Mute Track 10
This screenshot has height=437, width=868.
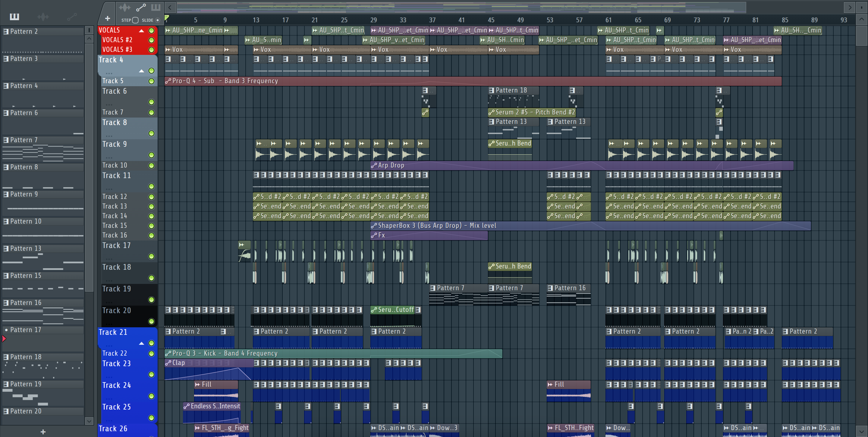click(x=152, y=165)
